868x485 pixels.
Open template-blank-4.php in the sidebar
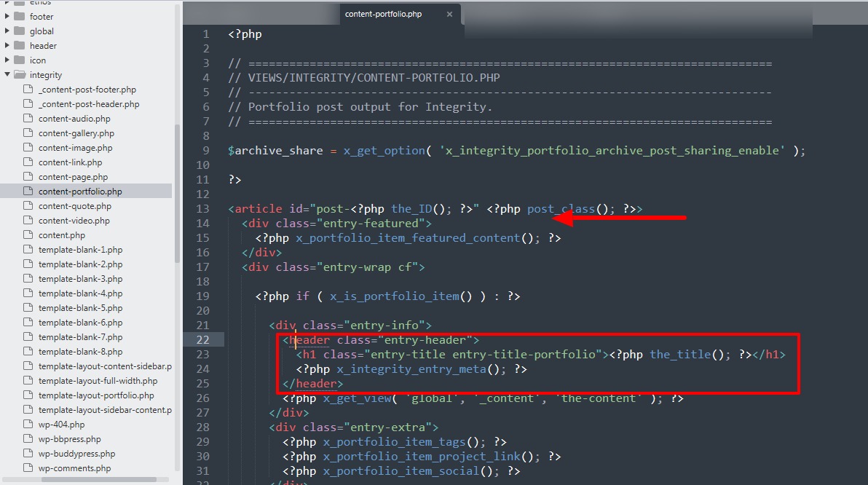coord(80,293)
